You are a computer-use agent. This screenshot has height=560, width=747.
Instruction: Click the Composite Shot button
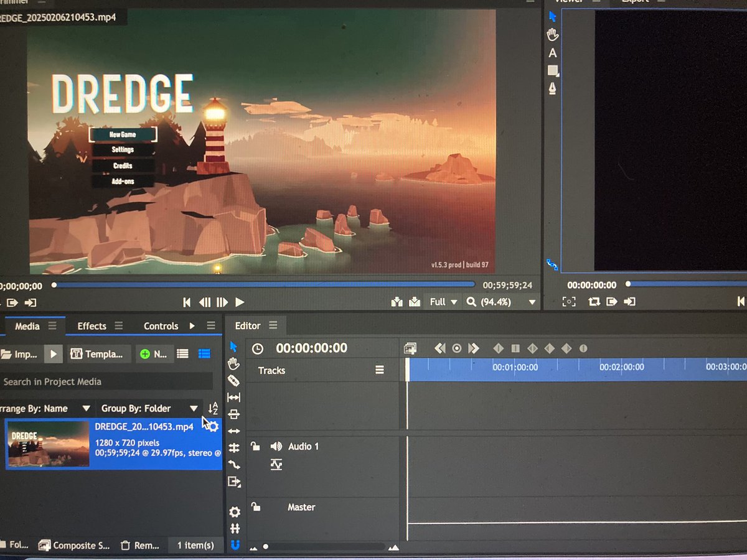pos(75,545)
